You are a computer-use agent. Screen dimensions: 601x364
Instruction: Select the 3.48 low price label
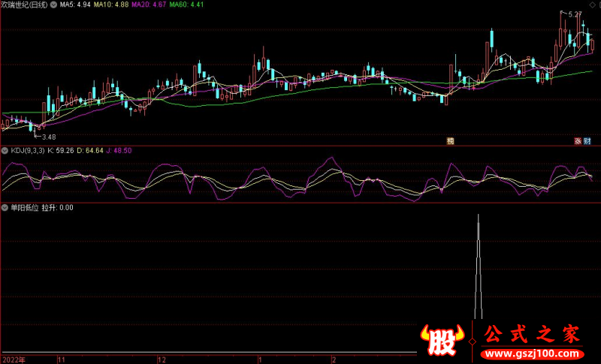(x=48, y=137)
